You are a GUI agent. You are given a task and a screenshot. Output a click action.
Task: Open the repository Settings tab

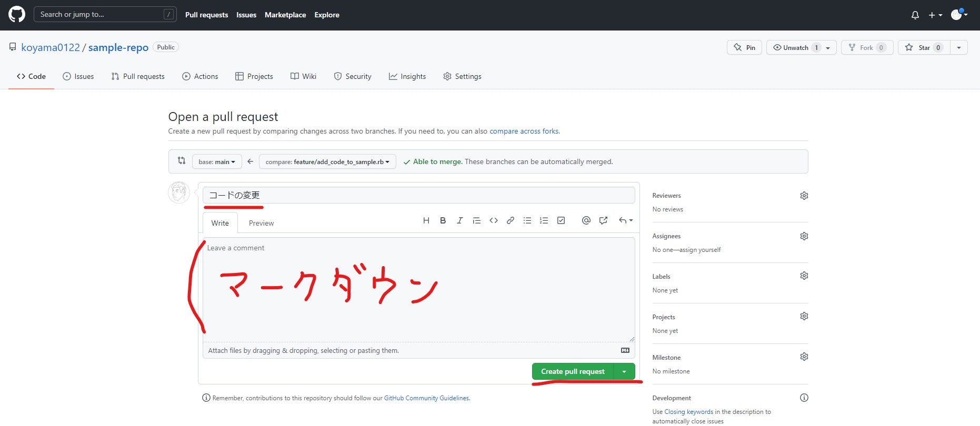tap(462, 76)
